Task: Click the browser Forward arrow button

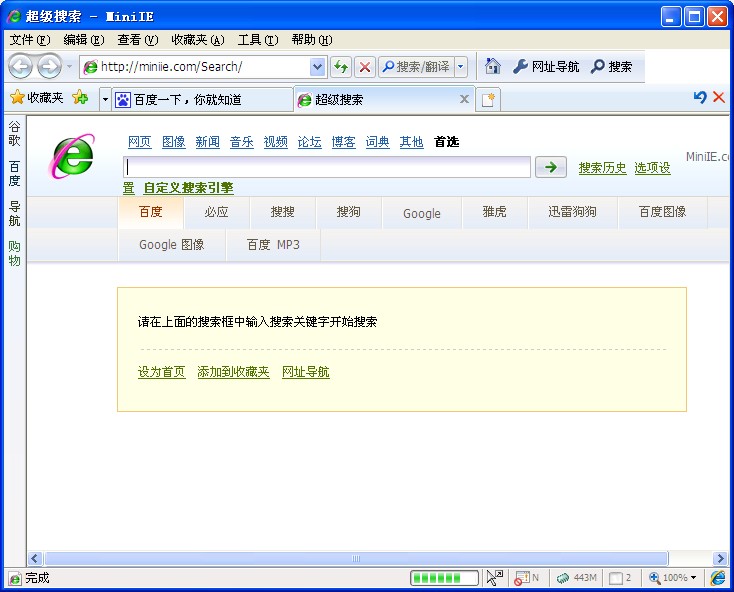Action: (49, 66)
